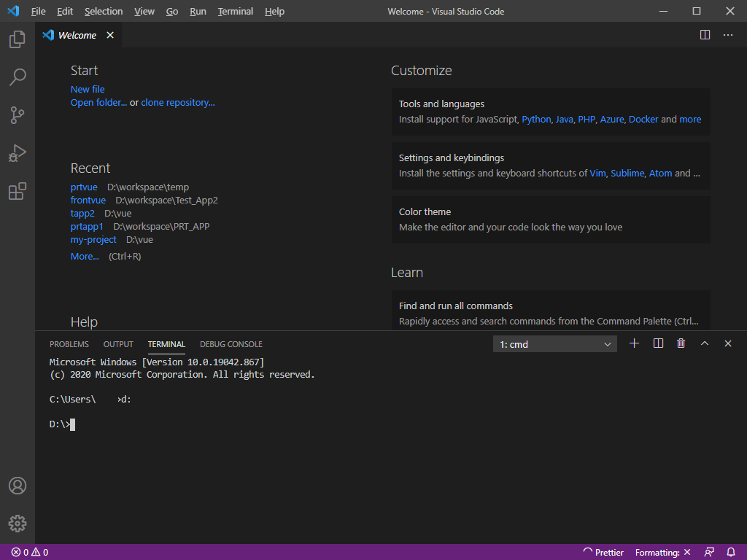Install PHP support link
This screenshot has height=560, width=747.
[x=587, y=119]
